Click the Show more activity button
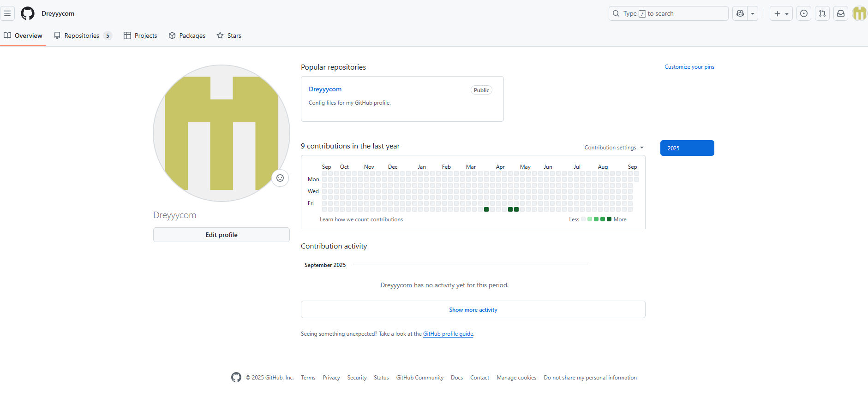This screenshot has height=409, width=868. (x=473, y=310)
